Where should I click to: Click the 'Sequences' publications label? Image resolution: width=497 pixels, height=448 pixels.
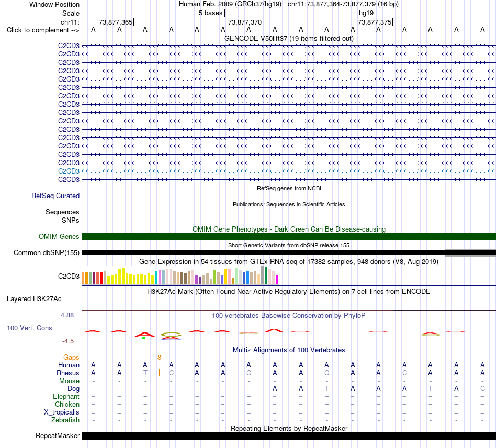[62, 212]
